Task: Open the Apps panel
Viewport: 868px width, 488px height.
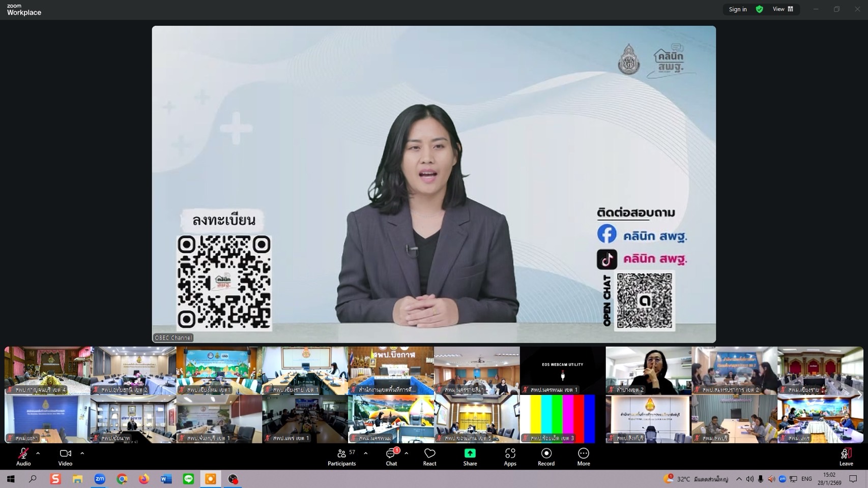Action: [510, 456]
